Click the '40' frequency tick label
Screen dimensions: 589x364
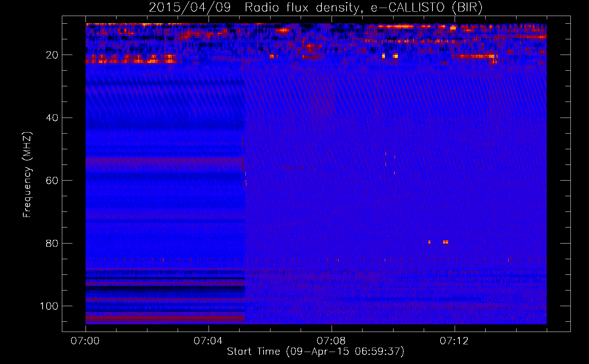[52, 118]
